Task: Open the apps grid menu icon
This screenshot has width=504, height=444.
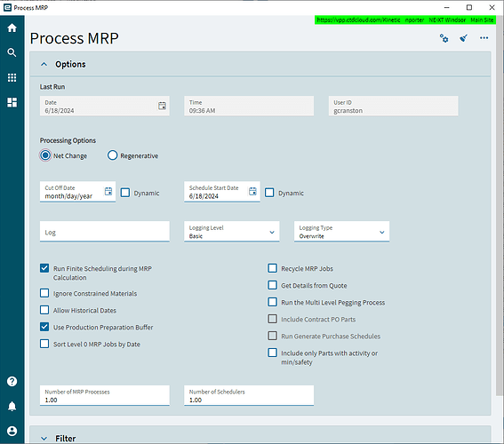Action: click(12, 77)
